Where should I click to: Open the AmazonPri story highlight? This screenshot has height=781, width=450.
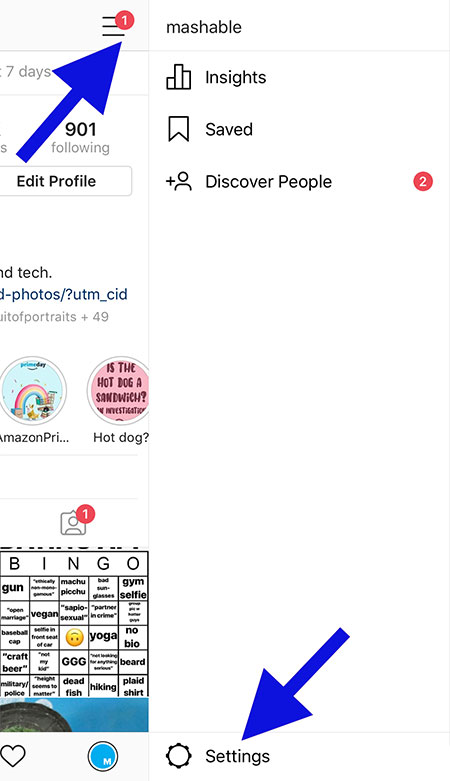(x=34, y=398)
